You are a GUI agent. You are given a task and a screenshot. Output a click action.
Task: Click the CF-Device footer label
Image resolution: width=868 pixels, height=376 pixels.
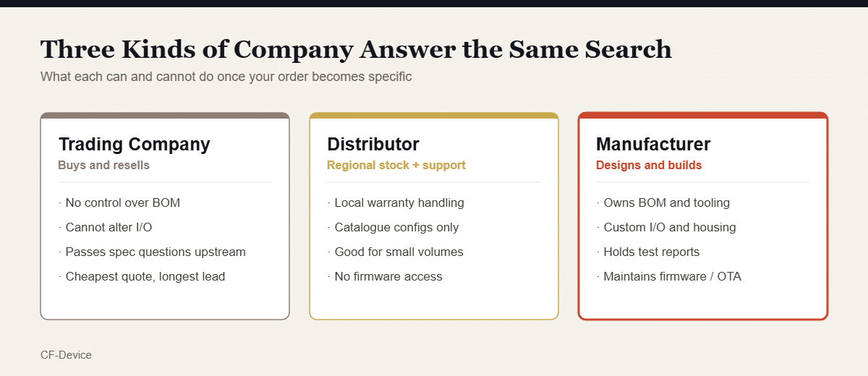pyautogui.click(x=66, y=355)
